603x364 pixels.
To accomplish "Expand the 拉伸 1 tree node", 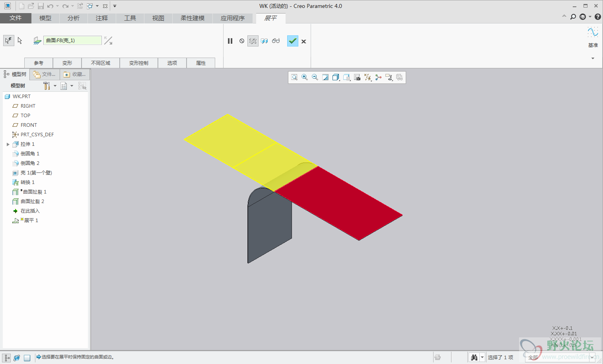I will pos(8,144).
